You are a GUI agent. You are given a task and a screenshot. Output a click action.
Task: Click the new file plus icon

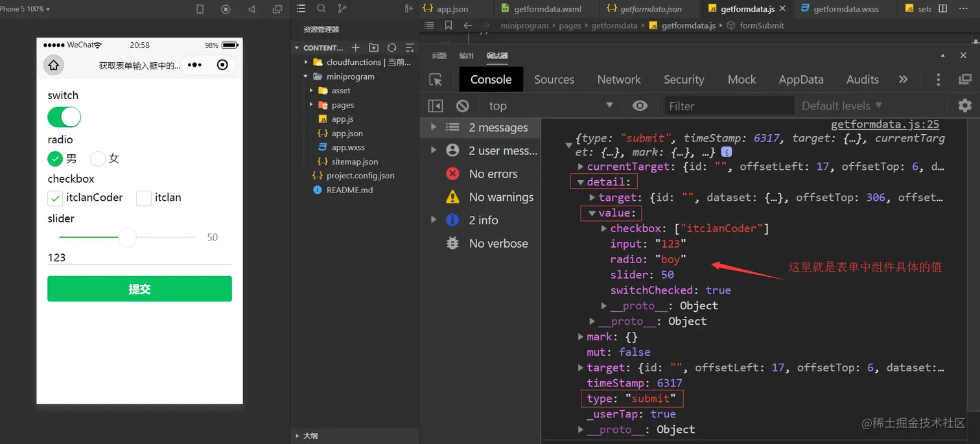(x=355, y=48)
